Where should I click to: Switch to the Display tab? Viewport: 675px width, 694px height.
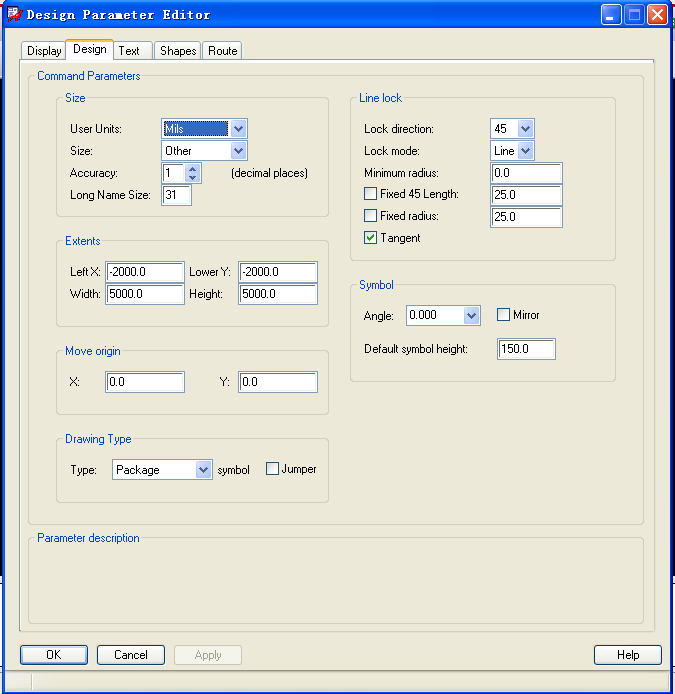pyautogui.click(x=44, y=50)
